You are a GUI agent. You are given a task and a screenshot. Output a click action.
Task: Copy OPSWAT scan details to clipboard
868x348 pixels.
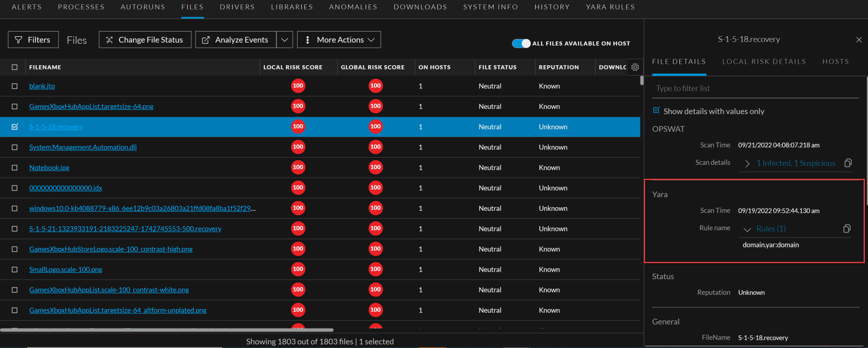848,163
